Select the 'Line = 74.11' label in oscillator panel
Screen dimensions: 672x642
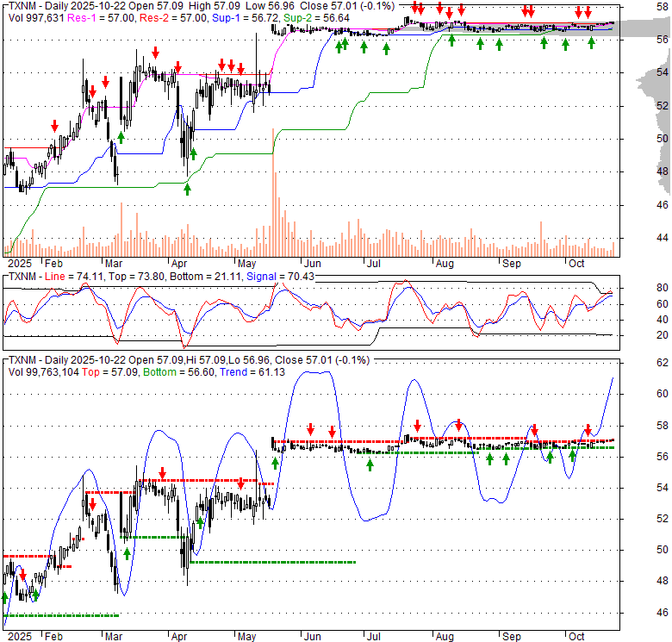(74, 277)
